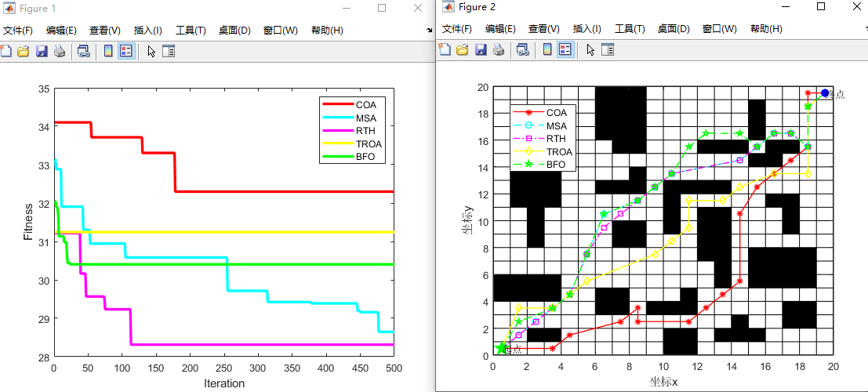Create new figure from Figure 2 toolbar
Screen dimensions: 868x392
[445, 50]
